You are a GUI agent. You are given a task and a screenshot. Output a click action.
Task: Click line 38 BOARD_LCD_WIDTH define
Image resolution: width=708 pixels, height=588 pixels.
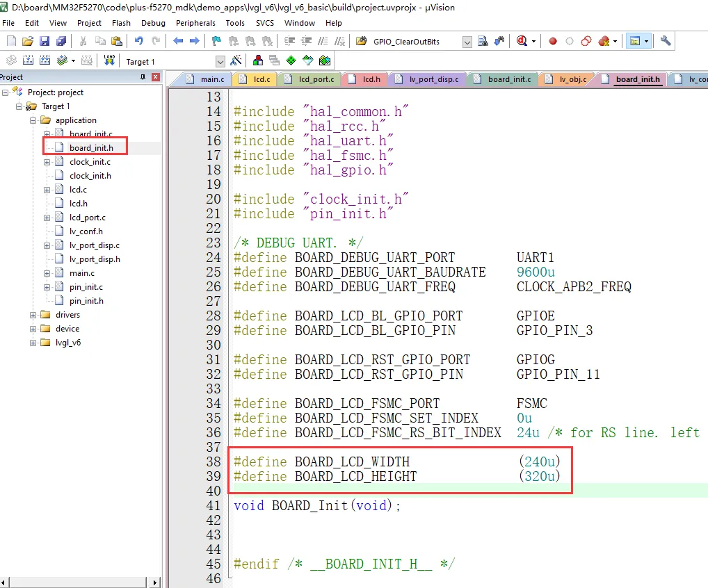(x=397, y=462)
